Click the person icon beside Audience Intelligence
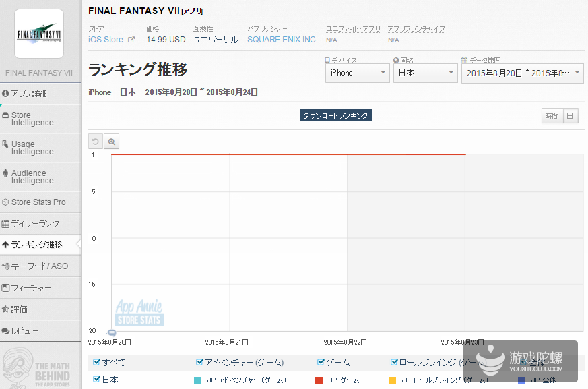Image resolution: width=588 pixels, height=389 pixels. coord(6,173)
